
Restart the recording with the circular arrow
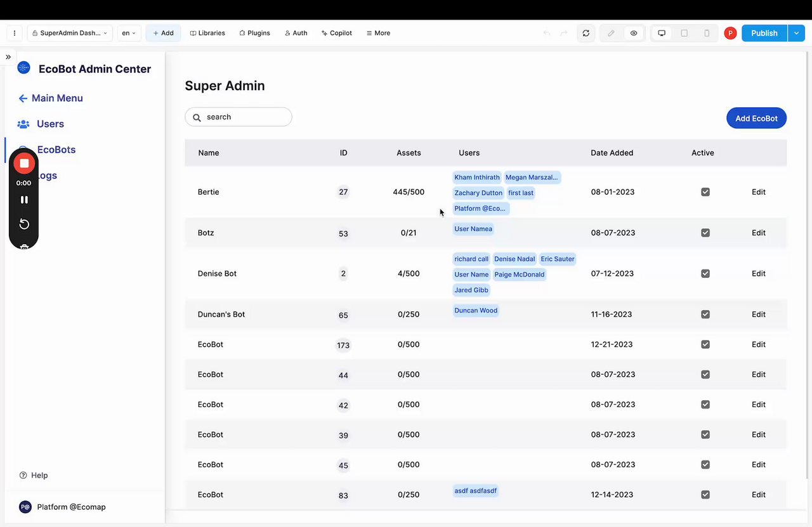pos(24,224)
